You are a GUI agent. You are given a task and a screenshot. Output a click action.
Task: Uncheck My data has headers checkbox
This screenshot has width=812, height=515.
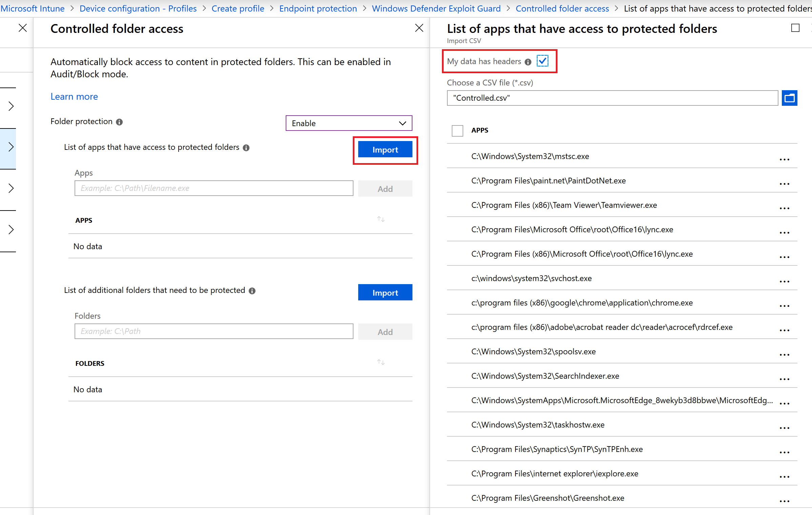pos(543,61)
